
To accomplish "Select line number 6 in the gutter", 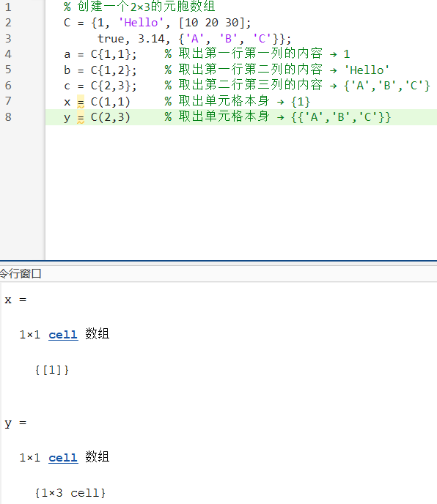I will 8,86.
